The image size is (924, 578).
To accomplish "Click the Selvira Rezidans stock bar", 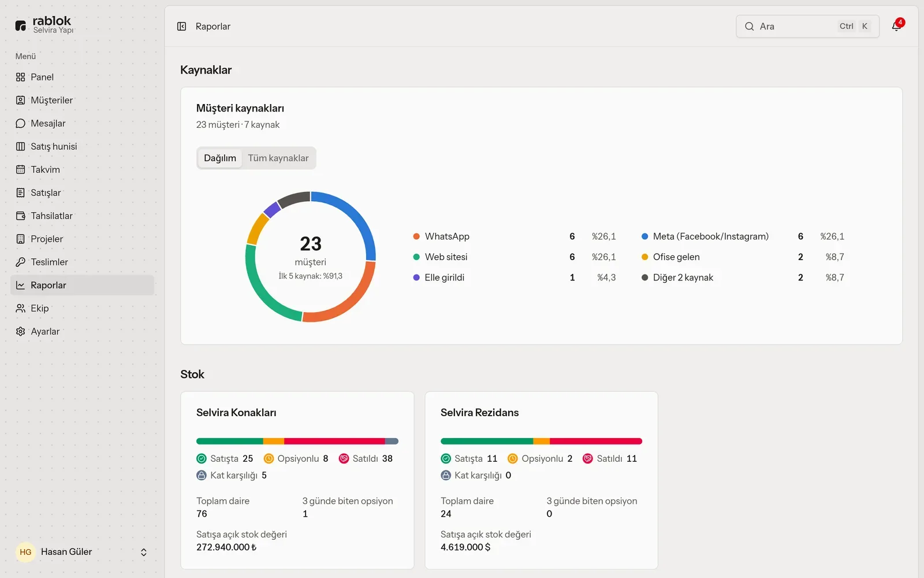I will click(541, 441).
